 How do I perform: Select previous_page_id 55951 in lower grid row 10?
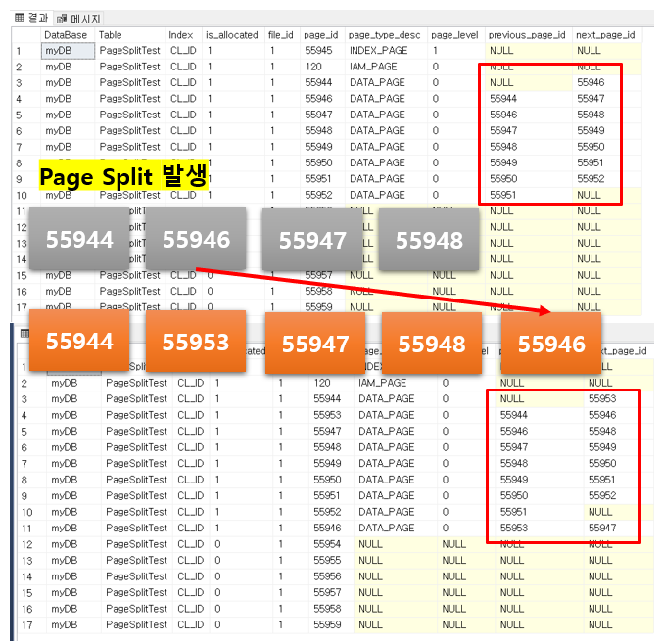click(x=540, y=512)
